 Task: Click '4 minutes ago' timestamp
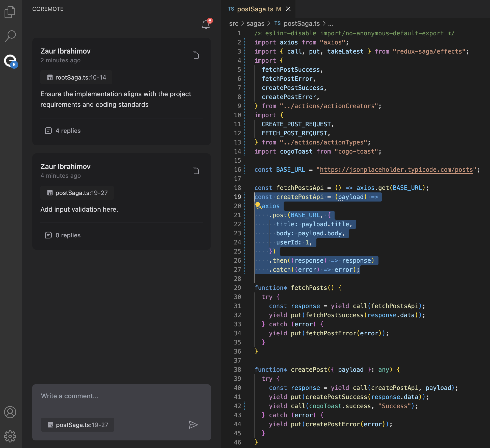pyautogui.click(x=61, y=176)
